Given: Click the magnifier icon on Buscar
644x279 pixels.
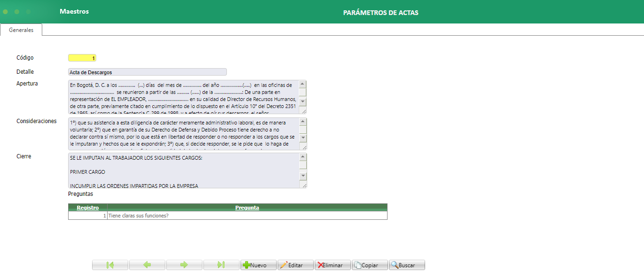Looking at the screenshot, I should click(395, 264).
